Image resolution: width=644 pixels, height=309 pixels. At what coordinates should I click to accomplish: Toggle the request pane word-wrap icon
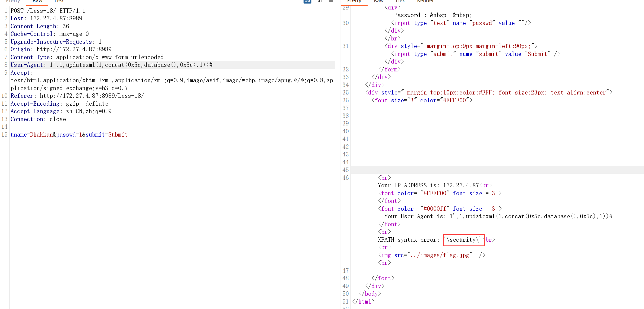[307, 1]
